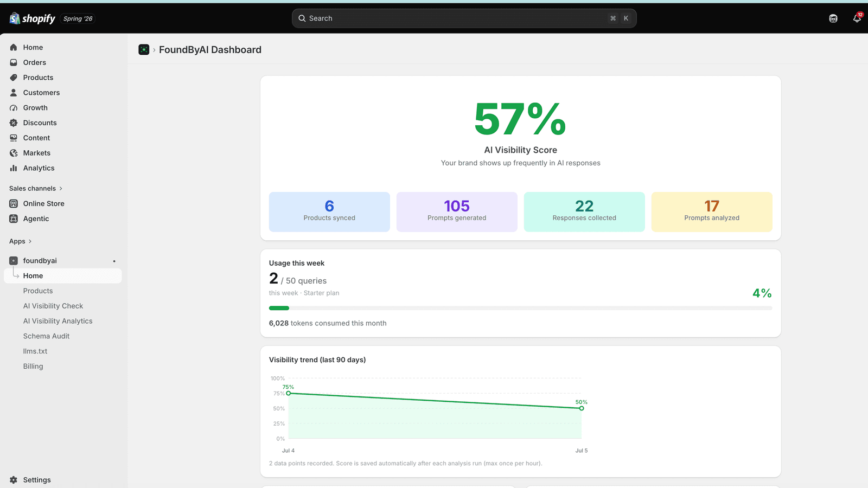Click the Orders inbox icon
Viewport: 868px width, 488px height.
click(14, 62)
